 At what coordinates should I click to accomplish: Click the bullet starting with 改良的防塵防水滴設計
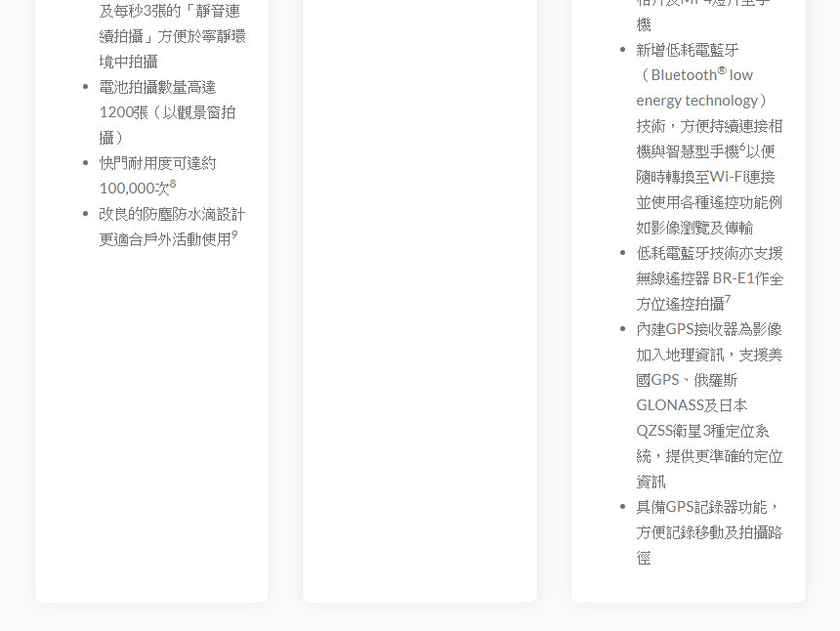(x=172, y=214)
